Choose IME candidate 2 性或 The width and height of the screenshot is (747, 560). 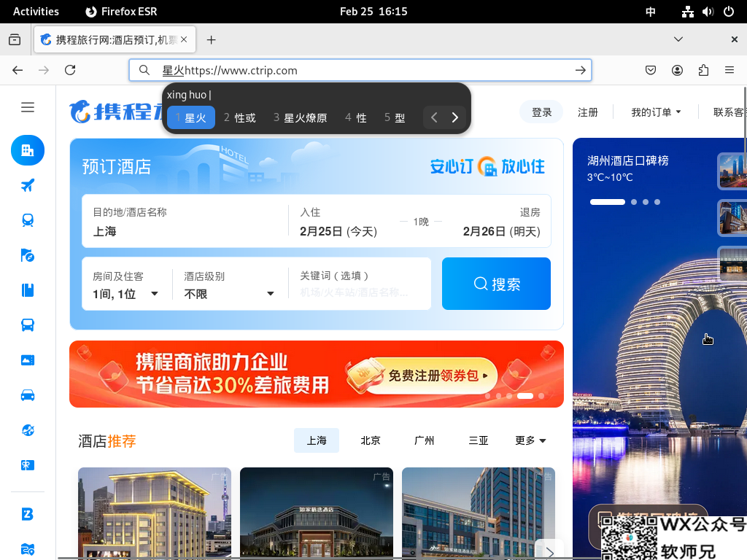click(x=239, y=117)
